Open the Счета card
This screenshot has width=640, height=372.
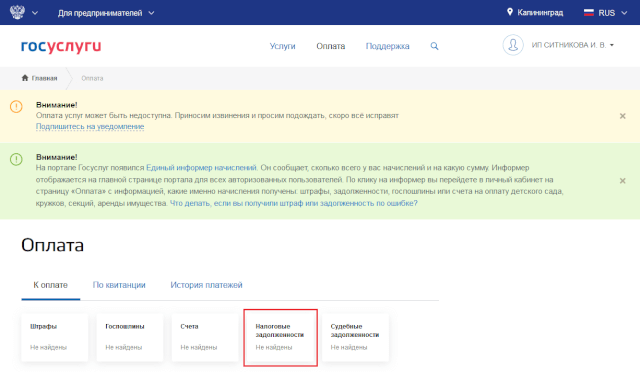(205, 337)
